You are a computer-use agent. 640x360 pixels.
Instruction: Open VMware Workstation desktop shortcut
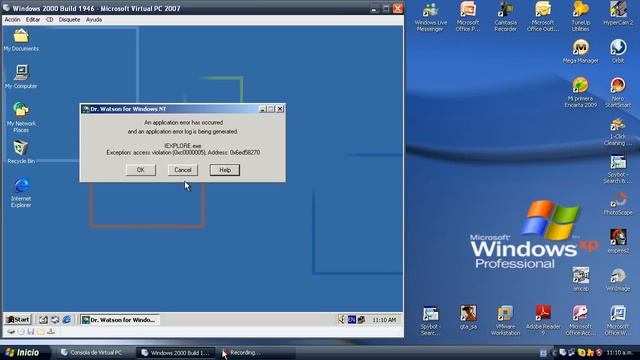pyautogui.click(x=505, y=320)
